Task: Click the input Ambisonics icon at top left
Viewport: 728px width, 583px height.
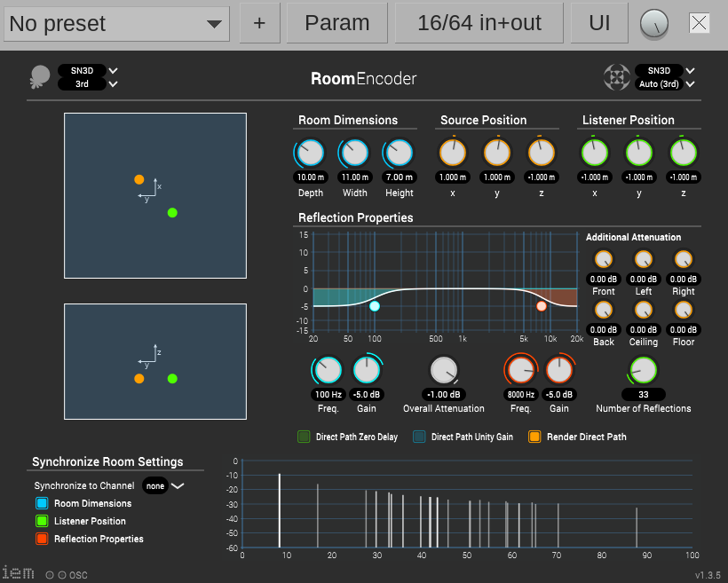Action: click(40, 77)
